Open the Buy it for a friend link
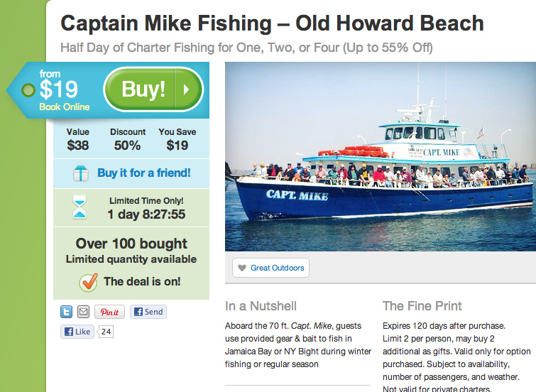The height and width of the screenshot is (392, 536). click(143, 173)
